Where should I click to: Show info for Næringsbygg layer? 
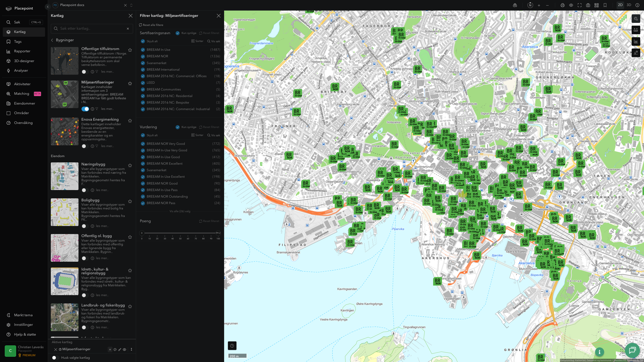click(92, 190)
